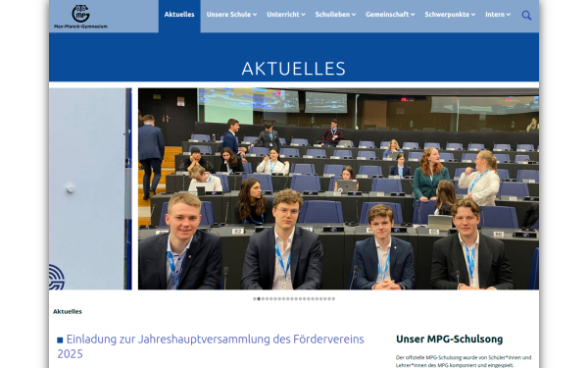Show the previous slide with door photo

click(90, 188)
